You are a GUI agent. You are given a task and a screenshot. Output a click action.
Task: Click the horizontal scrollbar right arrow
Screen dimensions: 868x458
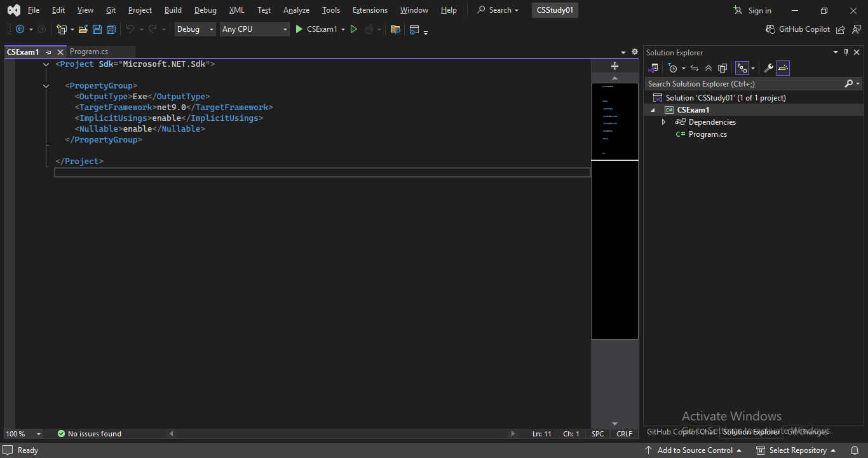coord(513,434)
